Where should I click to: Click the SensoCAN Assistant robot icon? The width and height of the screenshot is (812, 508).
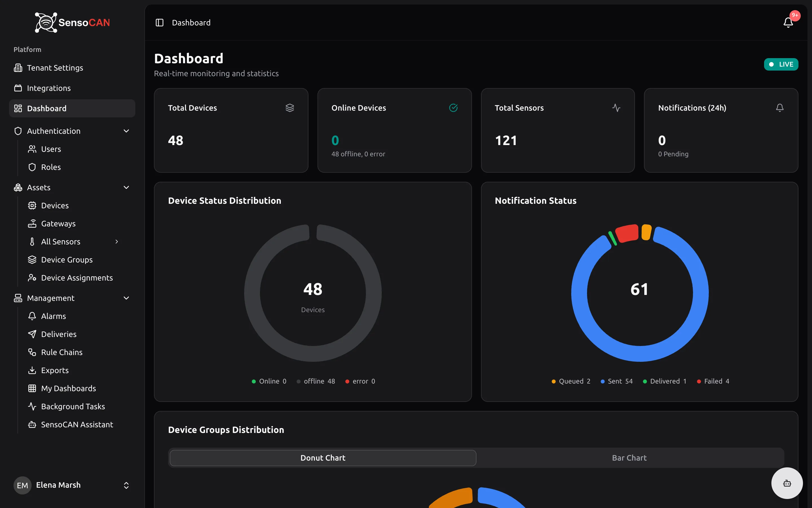[32, 425]
